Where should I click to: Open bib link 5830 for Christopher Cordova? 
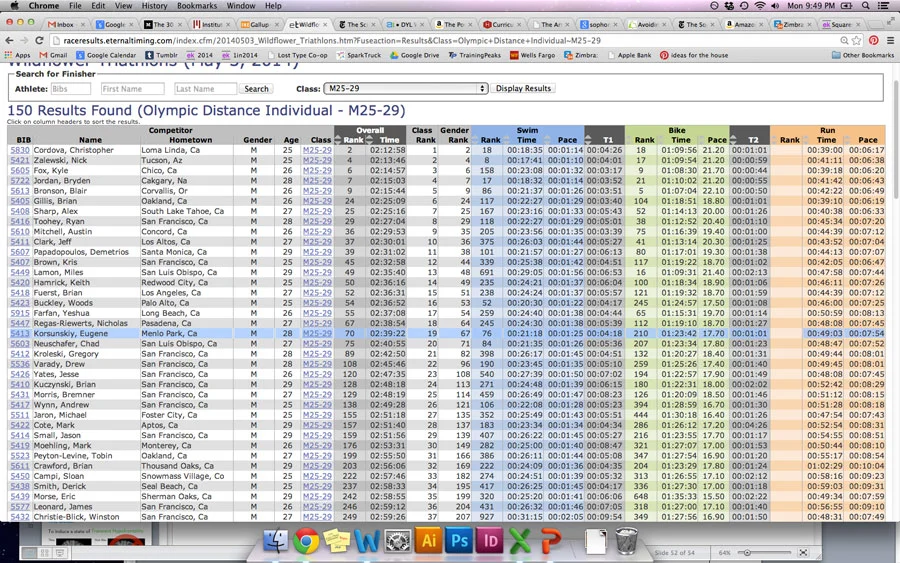tap(20, 150)
